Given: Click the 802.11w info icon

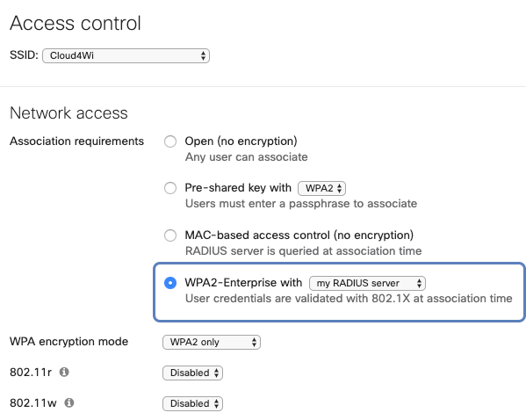Looking at the screenshot, I should [69, 402].
